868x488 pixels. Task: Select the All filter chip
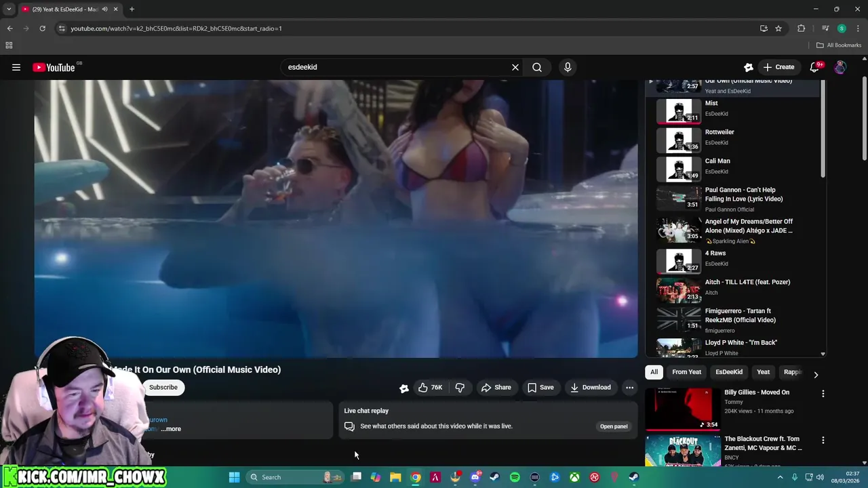pyautogui.click(x=654, y=372)
